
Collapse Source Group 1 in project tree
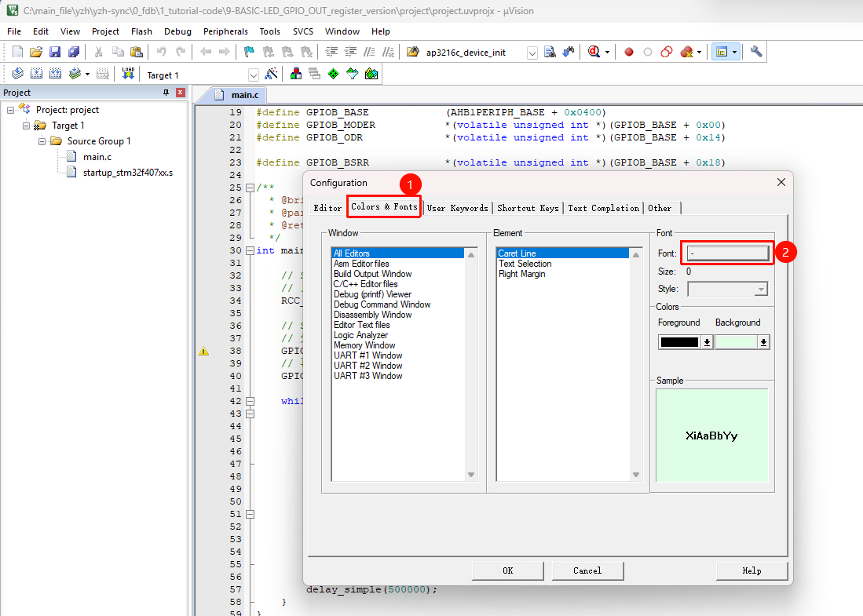pos(42,141)
